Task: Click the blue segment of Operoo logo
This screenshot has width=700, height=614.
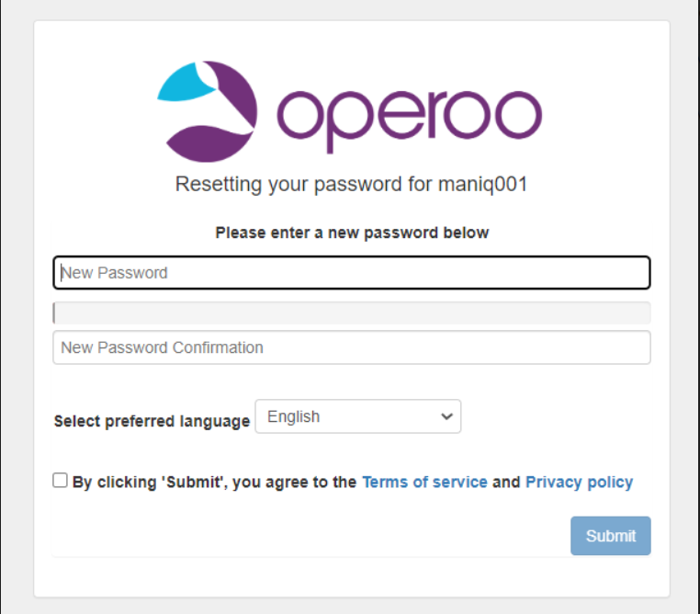Action: pyautogui.click(x=178, y=85)
